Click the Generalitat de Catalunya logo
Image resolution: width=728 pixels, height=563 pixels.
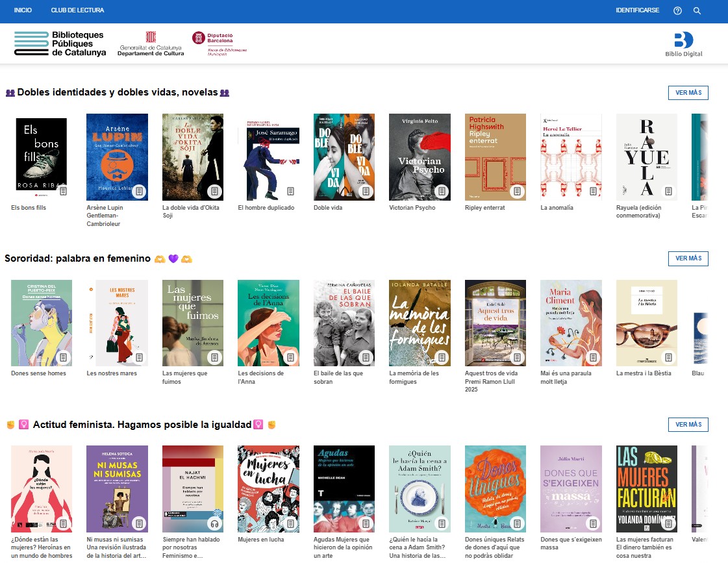pos(151,44)
